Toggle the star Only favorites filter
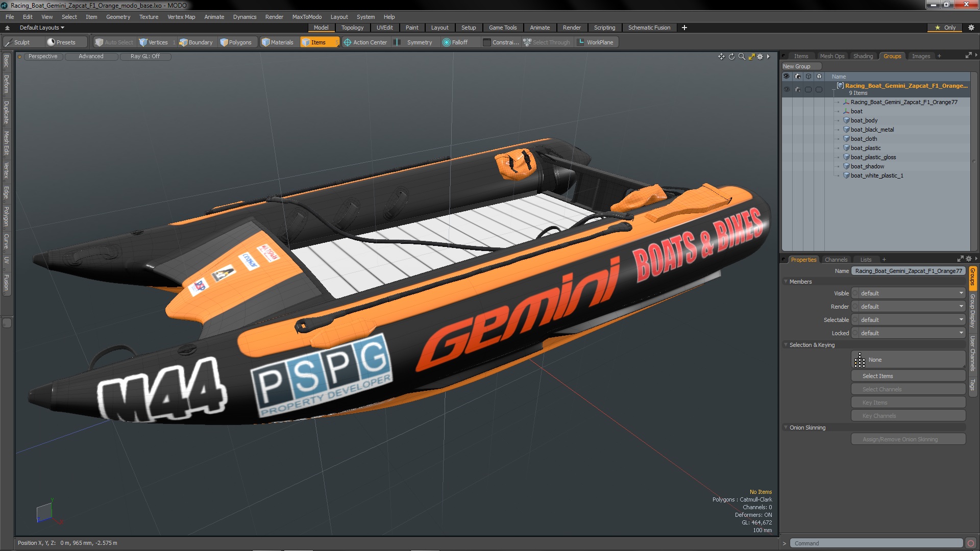 pyautogui.click(x=945, y=28)
